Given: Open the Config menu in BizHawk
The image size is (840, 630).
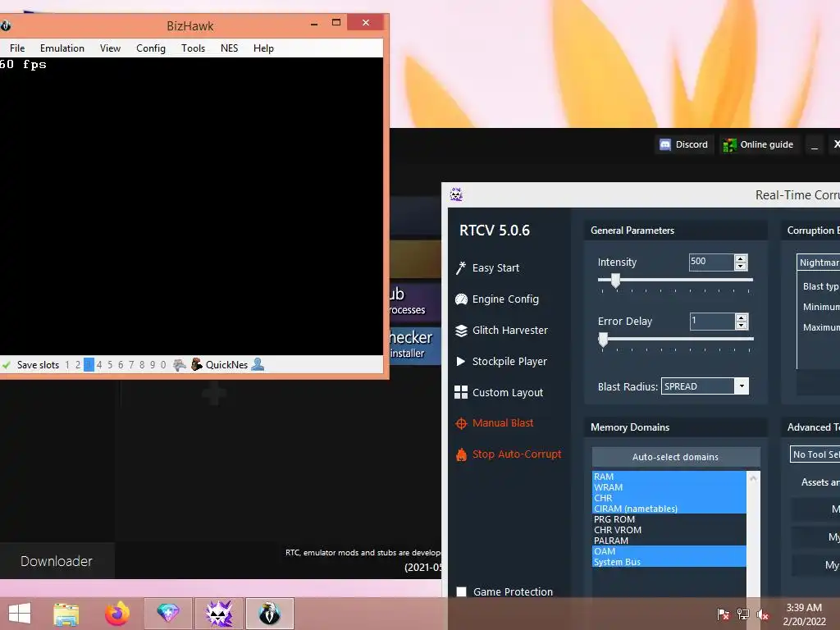Looking at the screenshot, I should 151,48.
